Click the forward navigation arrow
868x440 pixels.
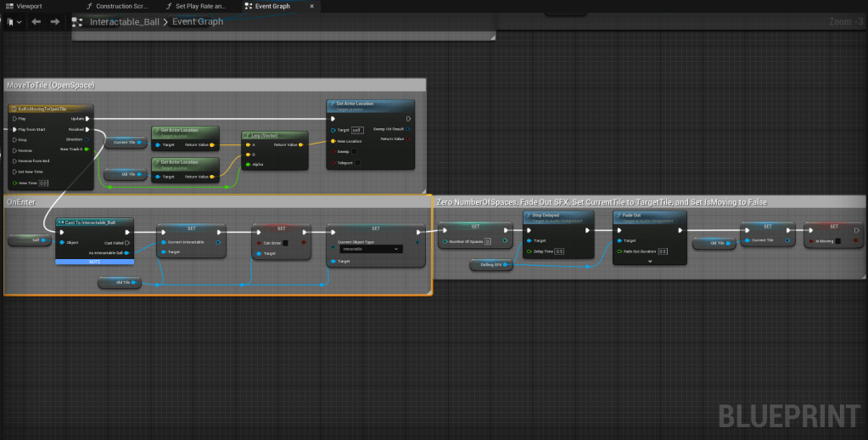coord(54,21)
